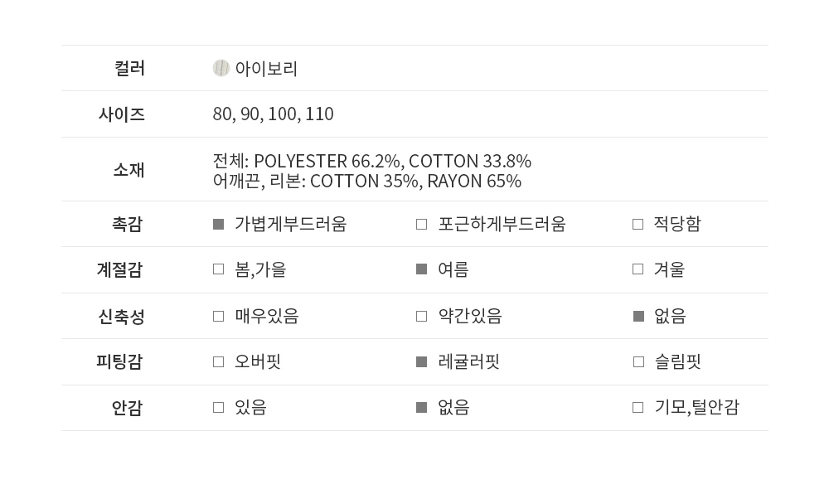
Task: Select the 봄,가을 season checkbox
Action: pyautogui.click(x=219, y=269)
